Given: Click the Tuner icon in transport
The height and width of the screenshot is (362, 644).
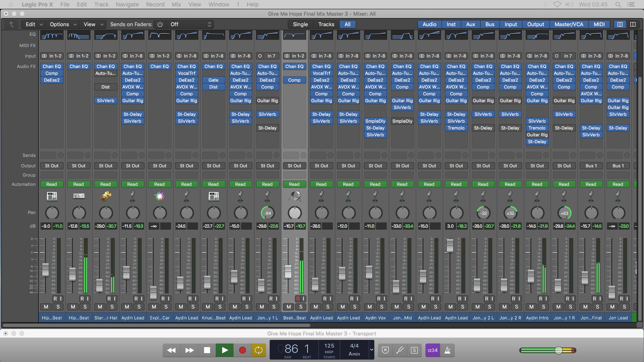Looking at the screenshot, I should point(400,350).
